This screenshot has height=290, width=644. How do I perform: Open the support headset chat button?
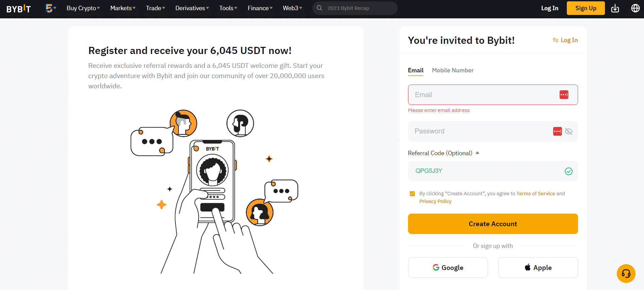[x=626, y=273]
